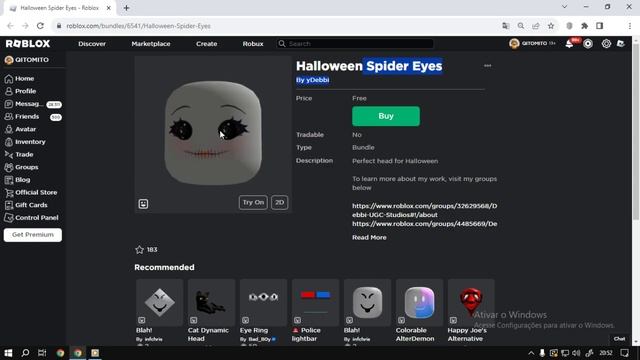The height and width of the screenshot is (360, 640).
Task: Open the Chrome side panel icon
Action: point(600,26)
